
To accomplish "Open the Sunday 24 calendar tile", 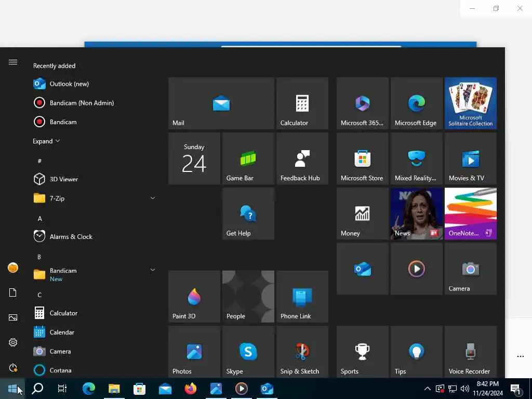I will tap(194, 158).
